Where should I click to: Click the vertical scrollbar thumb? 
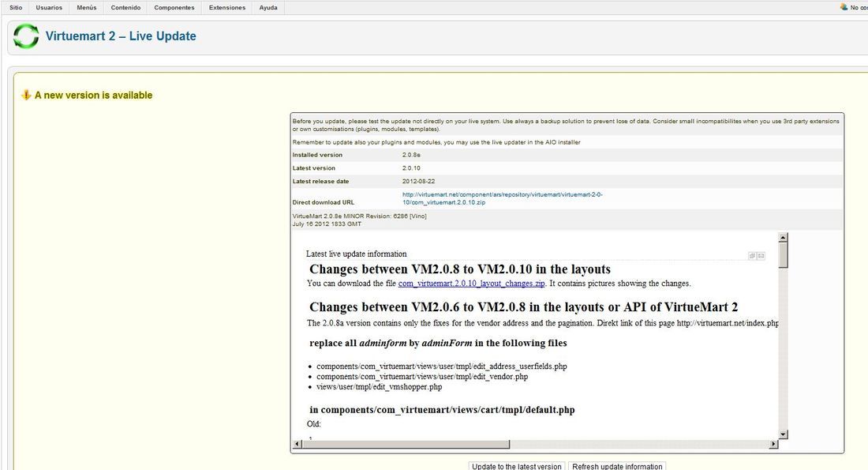(783, 255)
